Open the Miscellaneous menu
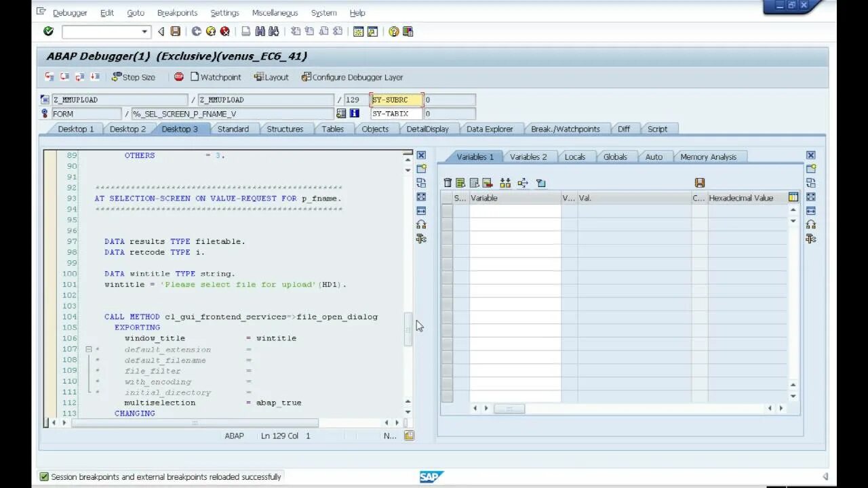This screenshot has width=868, height=488. pyautogui.click(x=275, y=13)
